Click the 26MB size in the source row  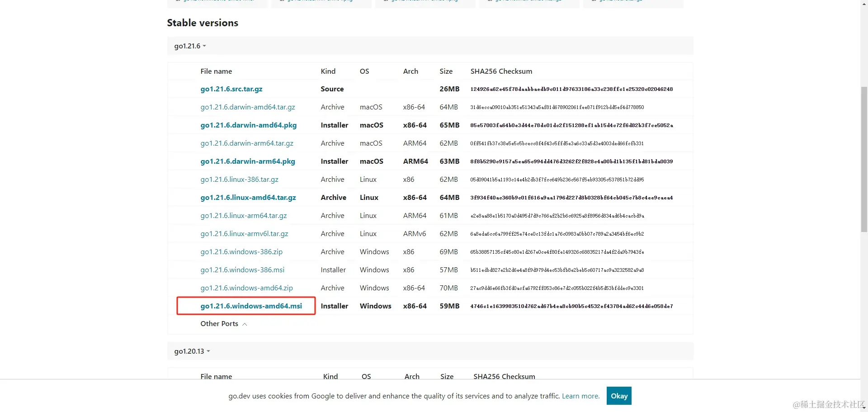point(449,89)
